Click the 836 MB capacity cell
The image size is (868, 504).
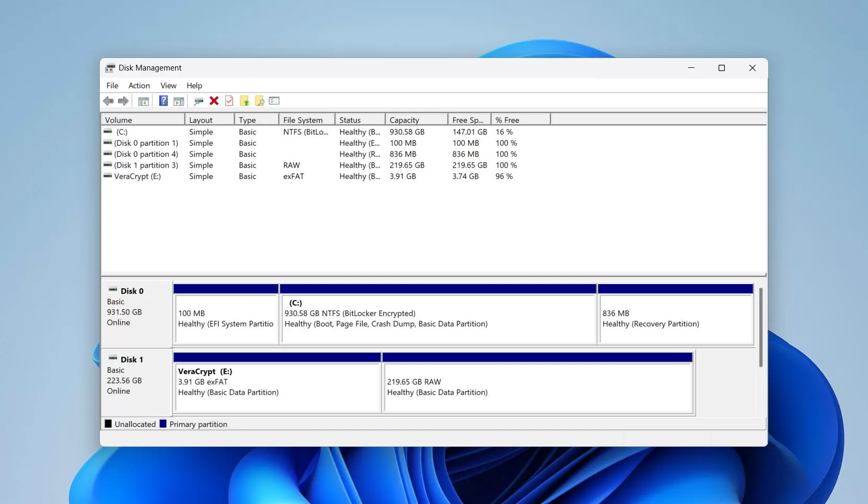[403, 154]
